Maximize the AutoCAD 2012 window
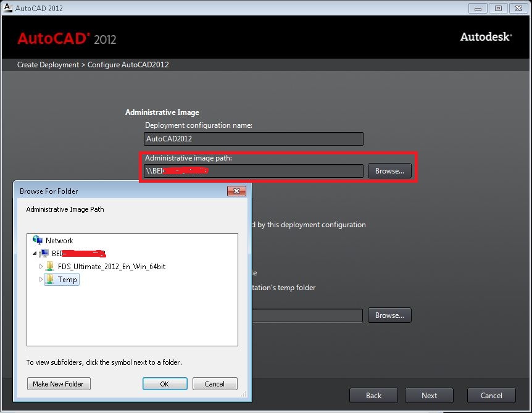 (498, 8)
